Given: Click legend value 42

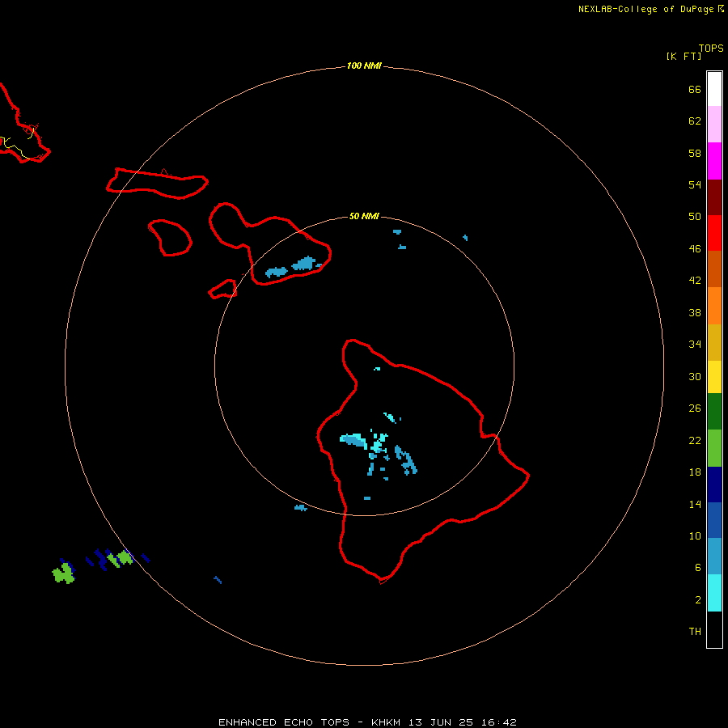Looking at the screenshot, I should (695, 281).
